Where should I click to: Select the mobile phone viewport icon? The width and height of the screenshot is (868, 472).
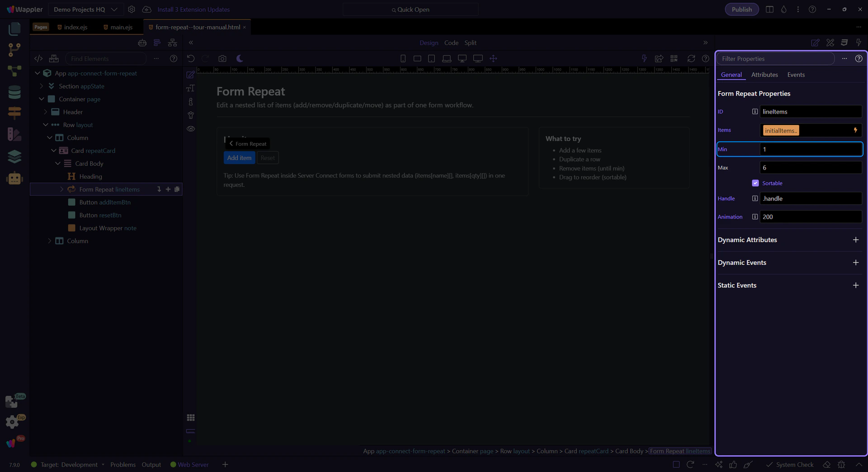click(403, 58)
